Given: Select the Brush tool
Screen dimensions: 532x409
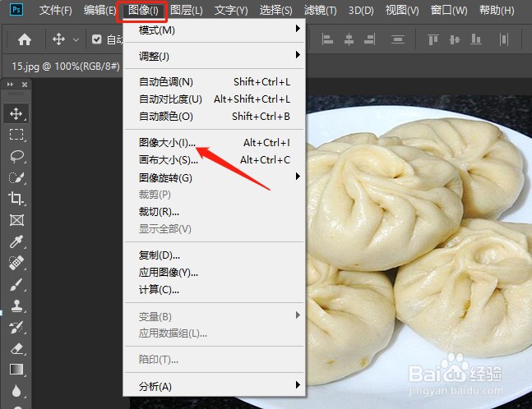Looking at the screenshot, I should (16, 285).
